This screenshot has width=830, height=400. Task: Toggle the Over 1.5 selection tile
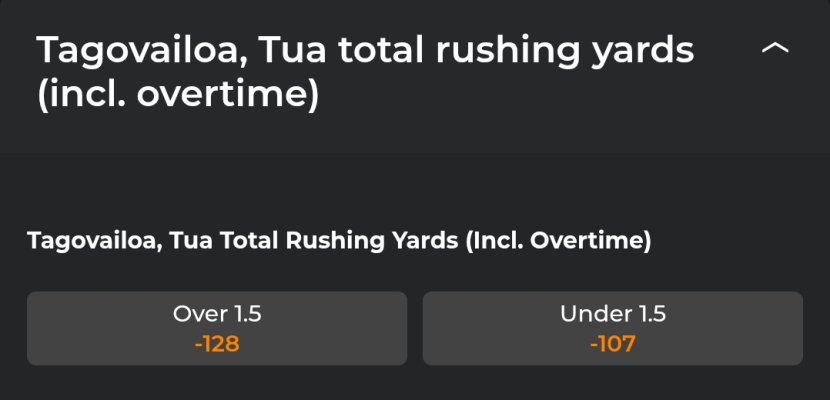[217, 328]
